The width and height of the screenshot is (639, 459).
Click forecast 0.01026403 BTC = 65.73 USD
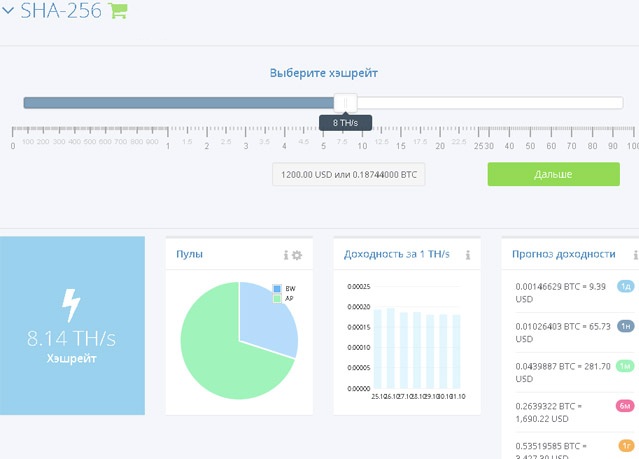point(563,333)
